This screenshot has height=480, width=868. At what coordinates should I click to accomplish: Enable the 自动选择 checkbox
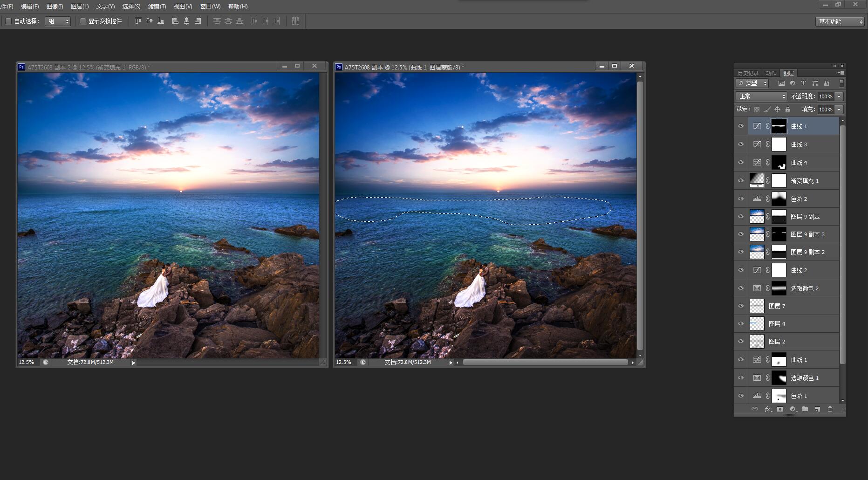tap(8, 21)
